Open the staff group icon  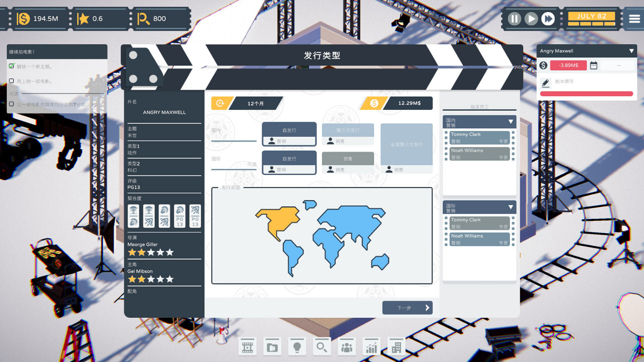point(346,347)
